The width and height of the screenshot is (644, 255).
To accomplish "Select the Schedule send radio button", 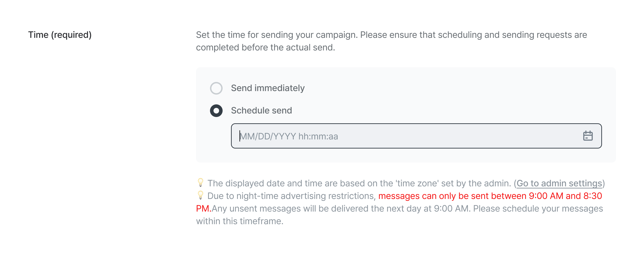I will [216, 111].
